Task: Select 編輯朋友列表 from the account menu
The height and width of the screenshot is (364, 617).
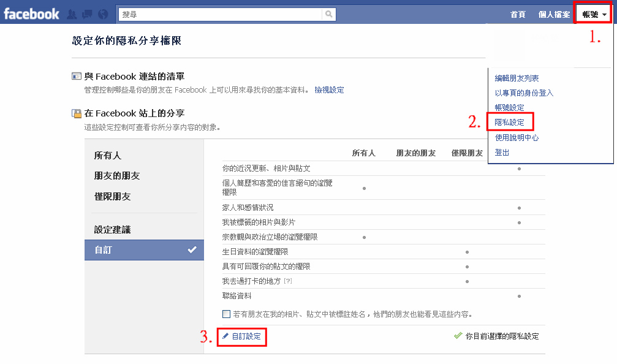Action: [x=517, y=78]
